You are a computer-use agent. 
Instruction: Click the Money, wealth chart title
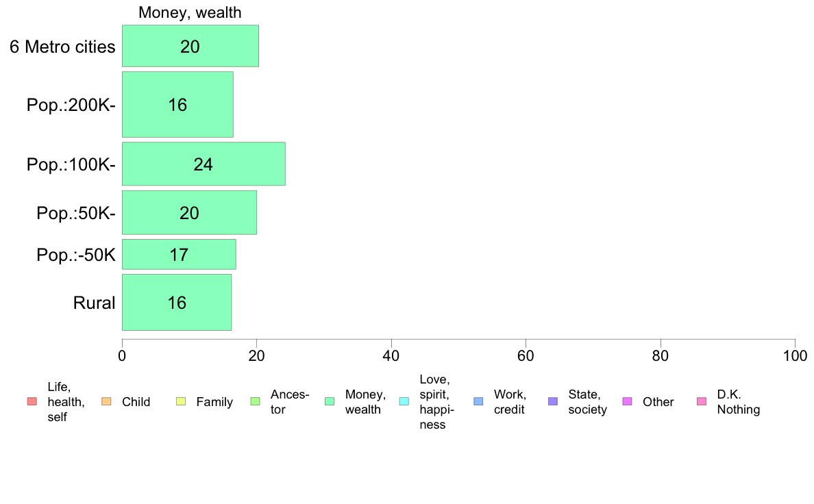(x=190, y=12)
